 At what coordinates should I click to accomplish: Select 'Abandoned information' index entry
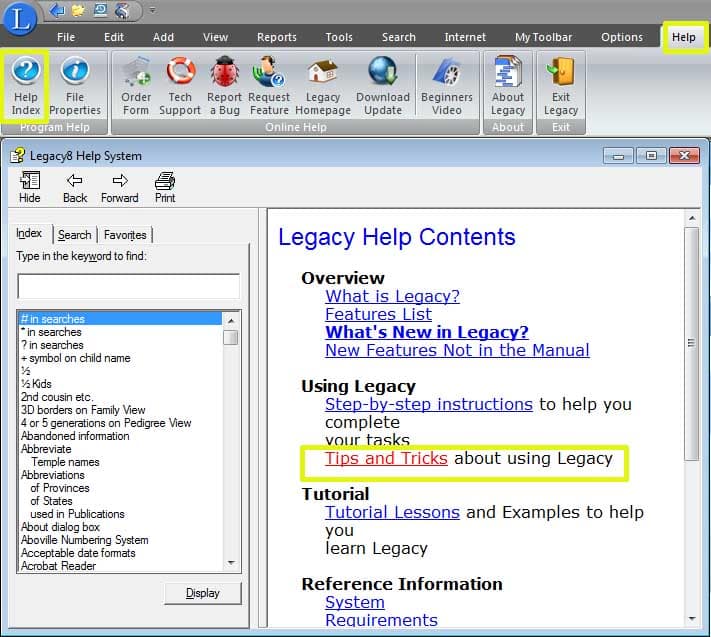[x=120, y=436]
